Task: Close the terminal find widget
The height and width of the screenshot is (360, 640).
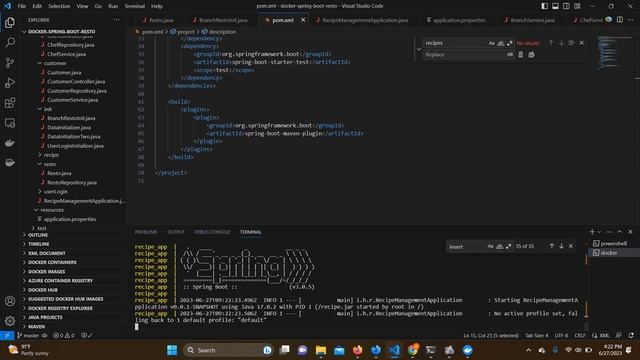Action: 571,246
